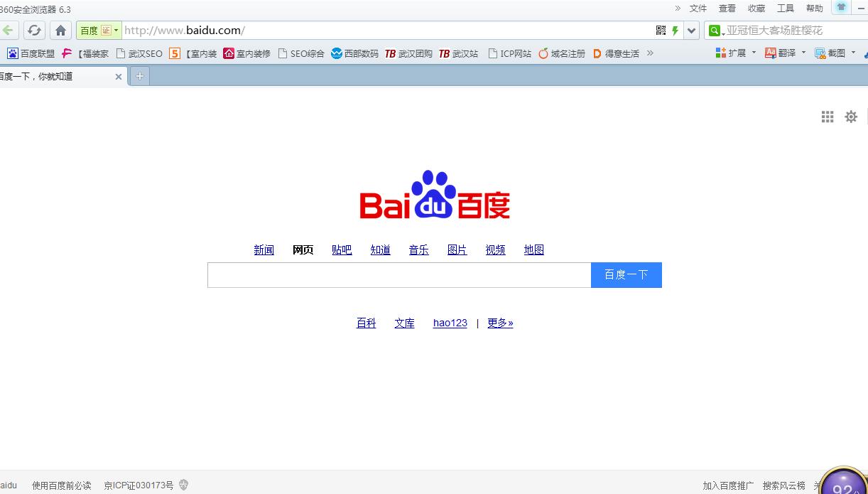Image resolution: width=868 pixels, height=494 pixels.
Task: Close the 百度一下，你就知道 tab
Action: tap(119, 77)
